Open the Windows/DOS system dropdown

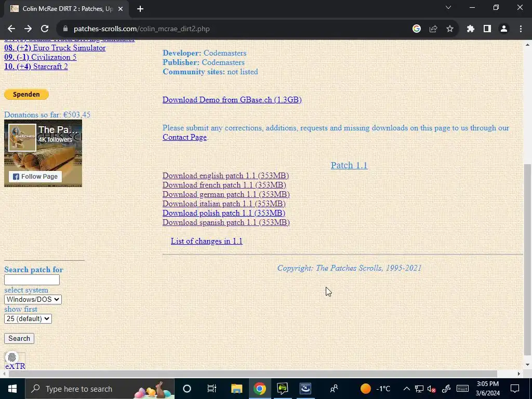tap(33, 300)
